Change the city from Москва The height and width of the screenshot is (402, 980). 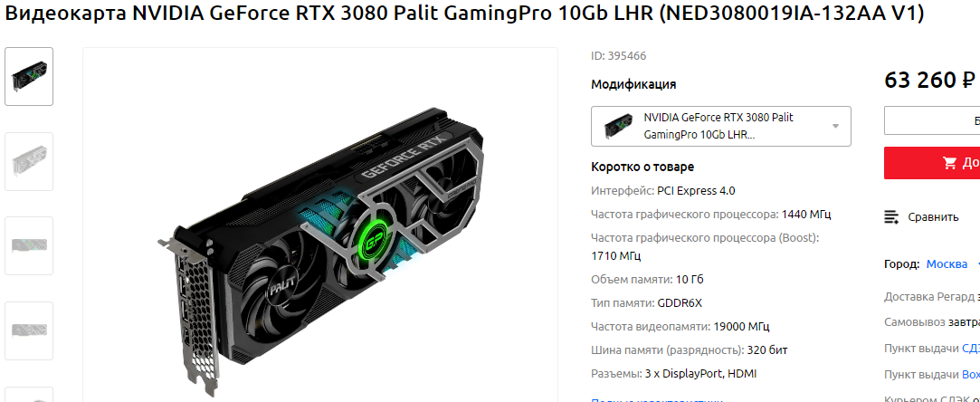(x=947, y=263)
